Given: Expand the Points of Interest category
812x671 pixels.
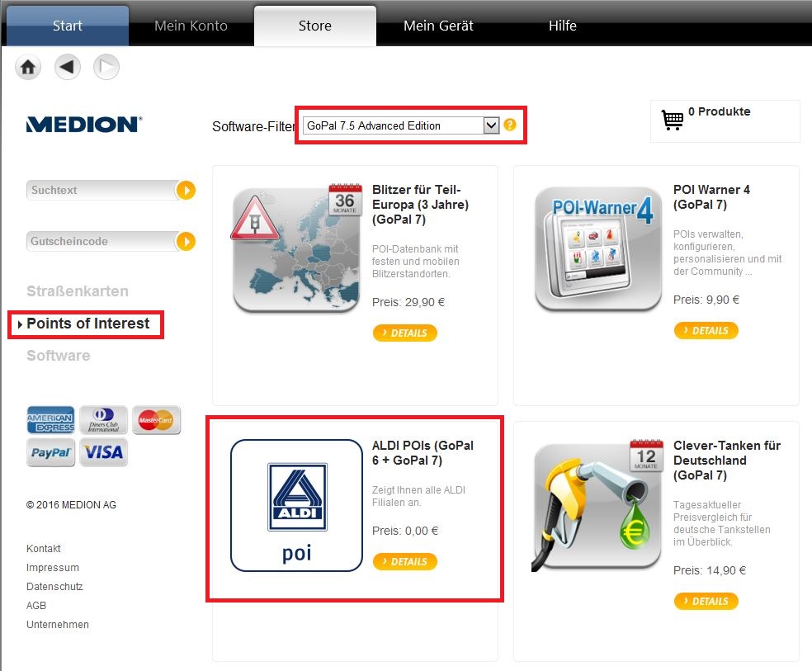Looking at the screenshot, I should [x=87, y=324].
